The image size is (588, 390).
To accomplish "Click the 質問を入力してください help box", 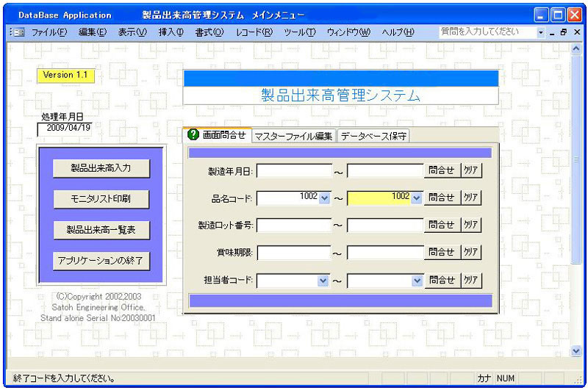I will point(487,32).
